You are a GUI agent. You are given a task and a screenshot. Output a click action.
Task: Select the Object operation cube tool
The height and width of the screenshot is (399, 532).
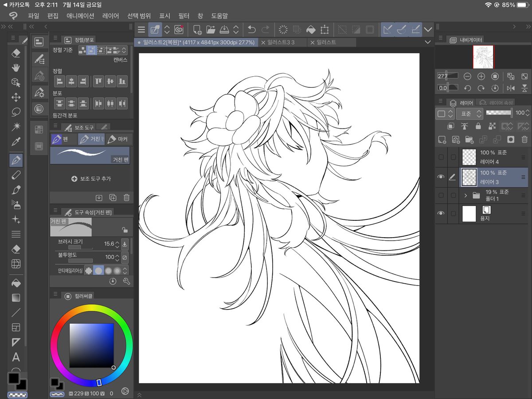click(16, 82)
